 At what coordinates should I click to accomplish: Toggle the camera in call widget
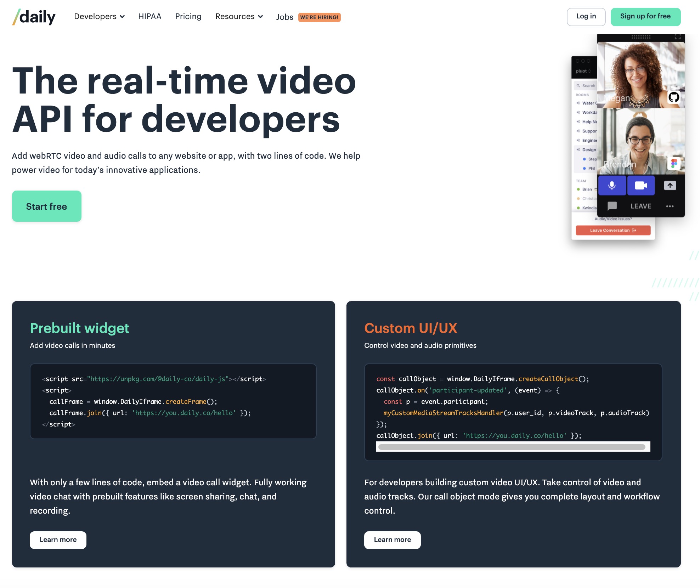[641, 185]
